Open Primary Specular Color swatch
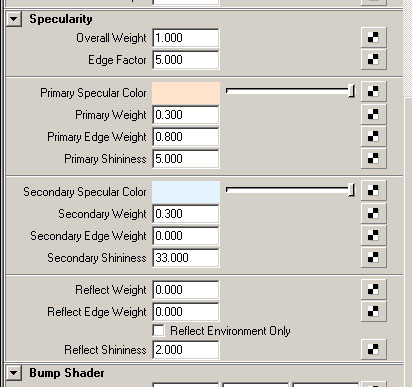 coord(186,93)
